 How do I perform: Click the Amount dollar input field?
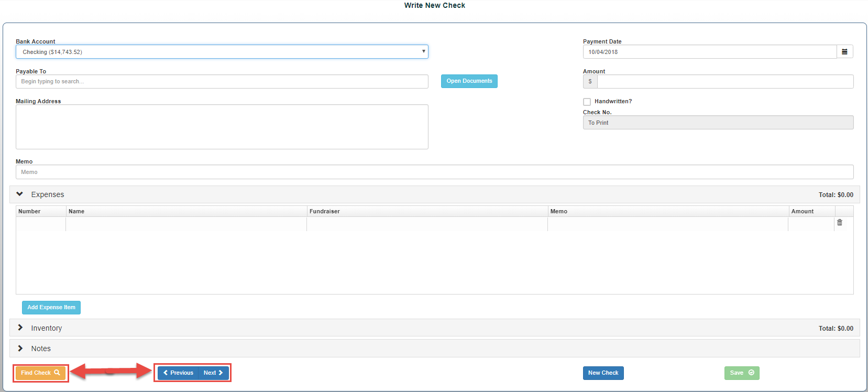coord(725,82)
